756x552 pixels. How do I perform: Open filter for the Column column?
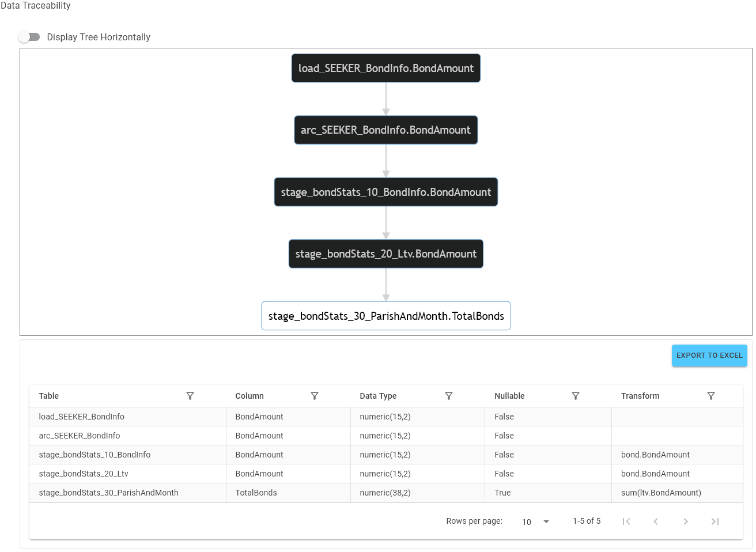(x=315, y=396)
